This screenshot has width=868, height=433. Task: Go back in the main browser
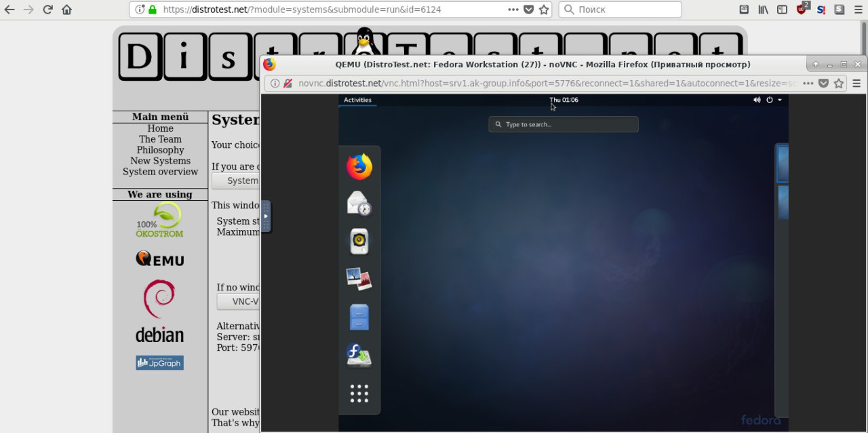9,10
